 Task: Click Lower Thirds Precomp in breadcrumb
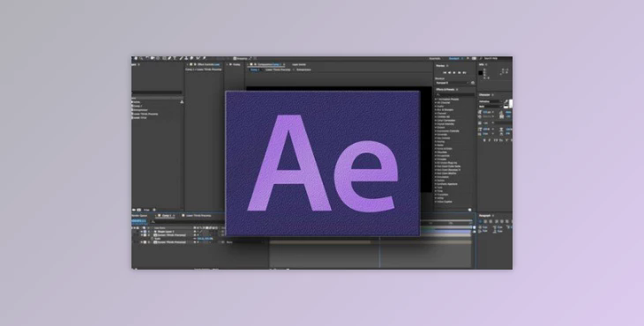278,70
